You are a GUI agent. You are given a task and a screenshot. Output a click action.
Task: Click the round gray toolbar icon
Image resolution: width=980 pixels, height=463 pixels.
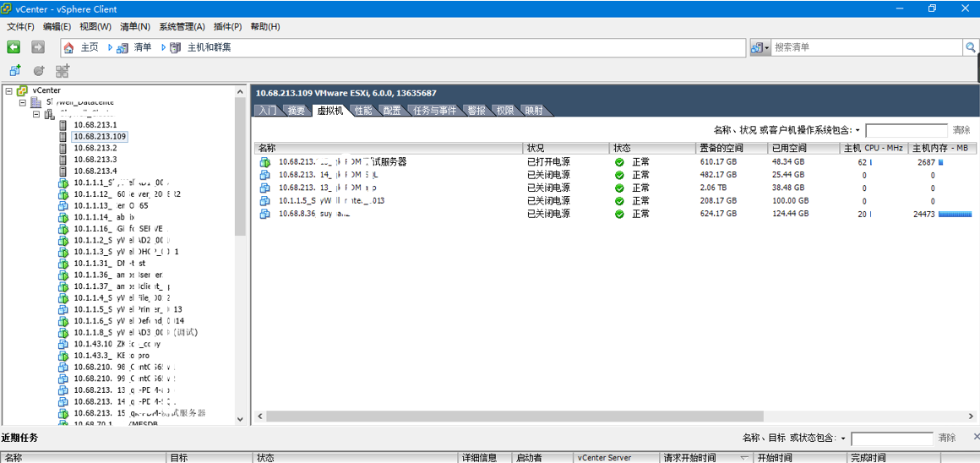click(x=39, y=71)
